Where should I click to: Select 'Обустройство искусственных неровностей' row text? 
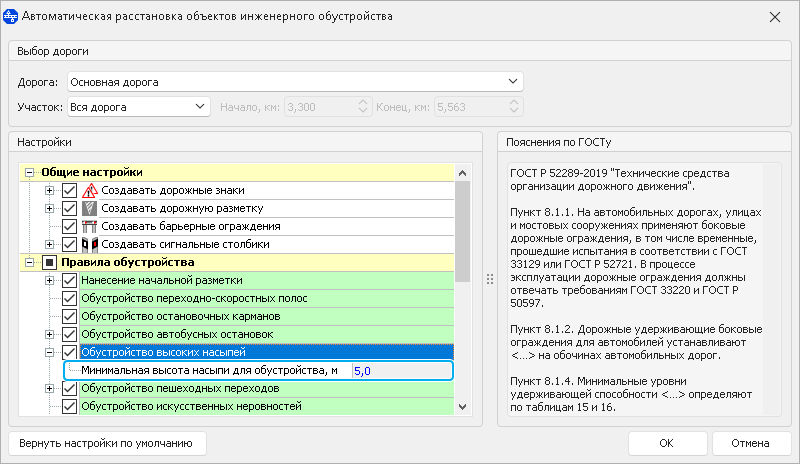tap(191, 406)
